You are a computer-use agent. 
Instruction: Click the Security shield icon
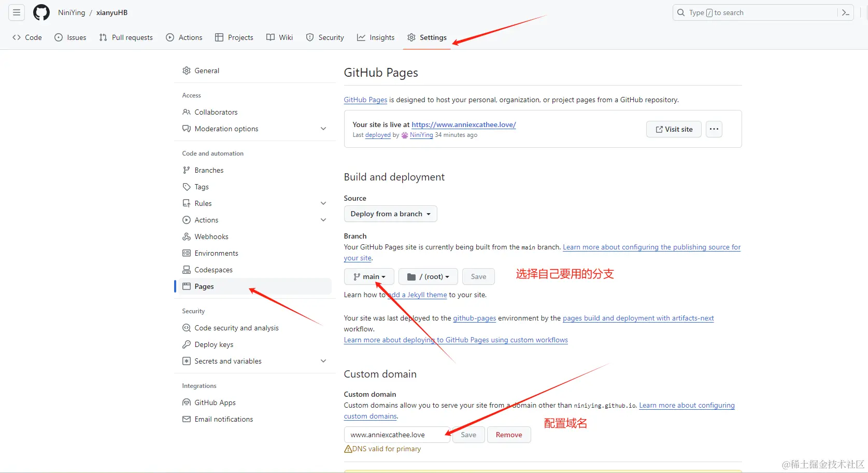pyautogui.click(x=310, y=37)
